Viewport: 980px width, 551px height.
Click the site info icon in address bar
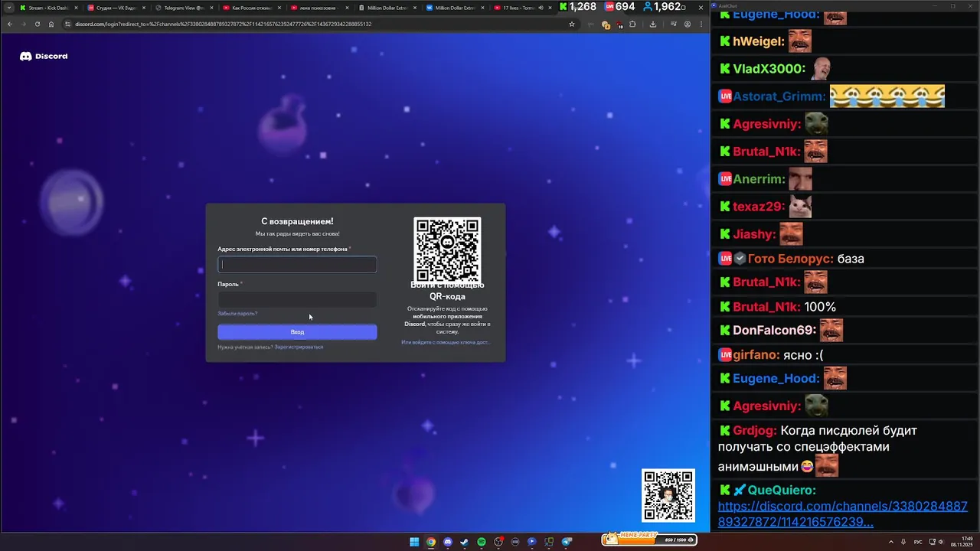tap(68, 24)
